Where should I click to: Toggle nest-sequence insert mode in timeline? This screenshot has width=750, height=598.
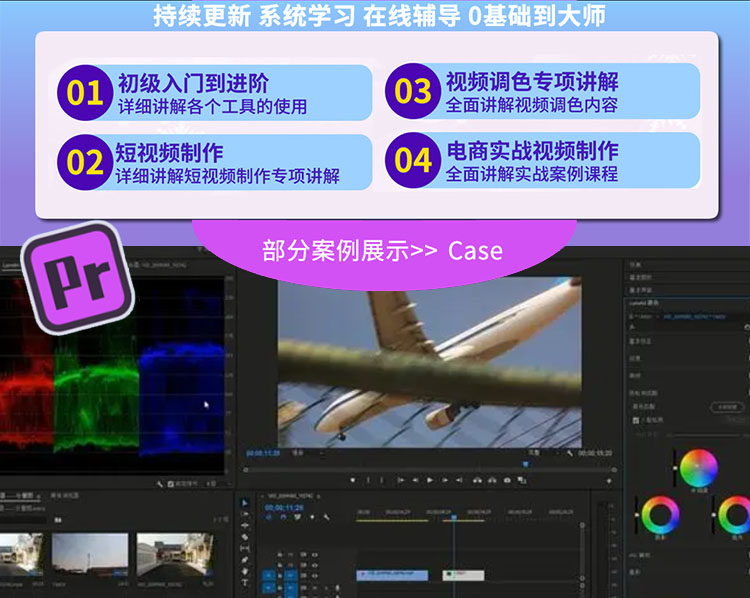(269, 517)
